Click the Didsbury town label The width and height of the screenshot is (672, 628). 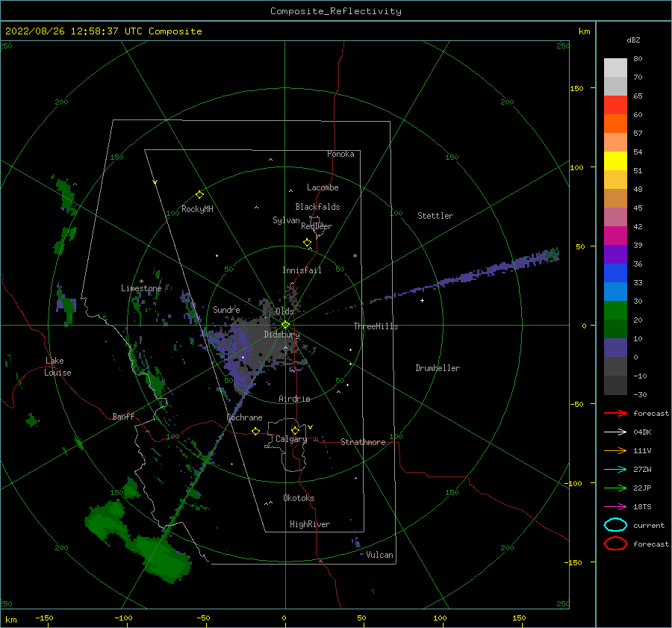(x=281, y=335)
